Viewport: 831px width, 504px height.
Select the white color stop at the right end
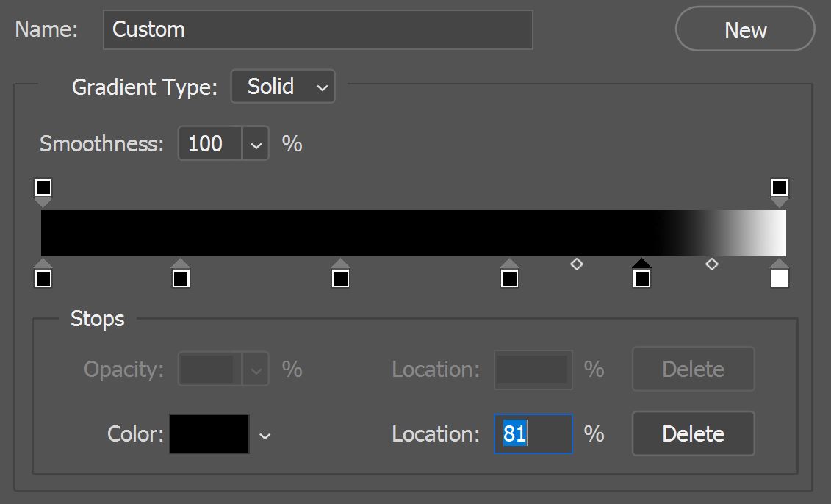pos(780,277)
